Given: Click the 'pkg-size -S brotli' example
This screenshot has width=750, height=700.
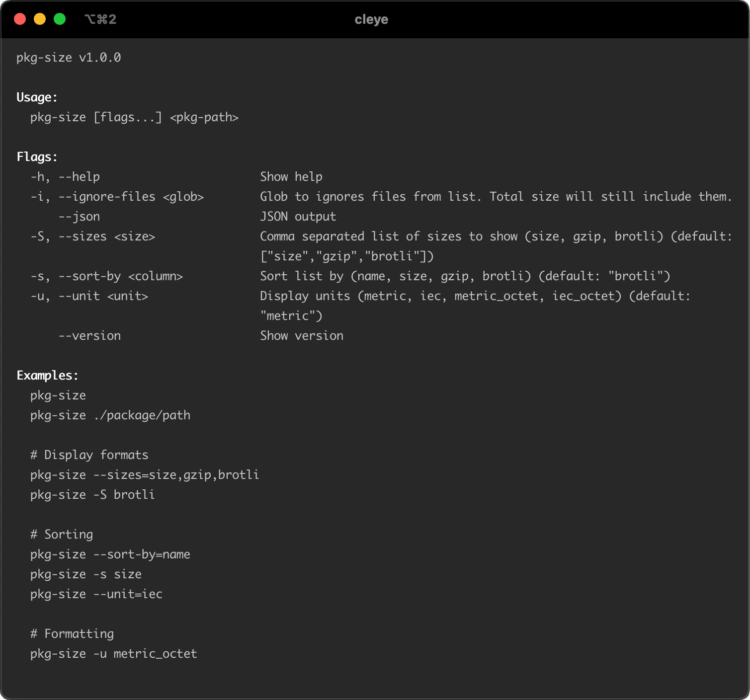Looking at the screenshot, I should pos(92,495).
